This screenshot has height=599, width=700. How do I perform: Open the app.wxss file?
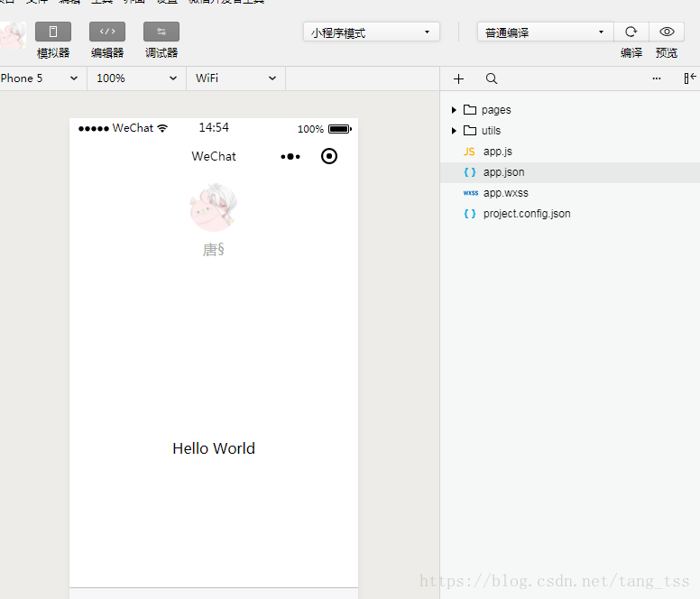click(x=570, y=193)
